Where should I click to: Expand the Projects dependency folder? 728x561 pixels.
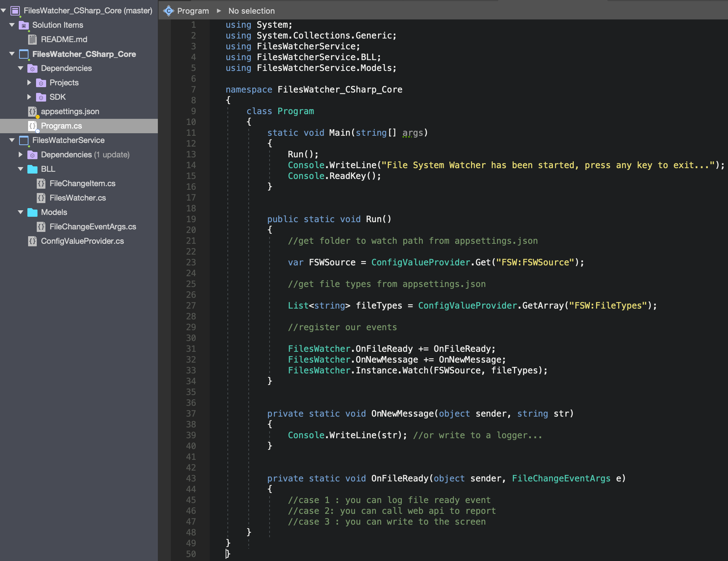[30, 83]
